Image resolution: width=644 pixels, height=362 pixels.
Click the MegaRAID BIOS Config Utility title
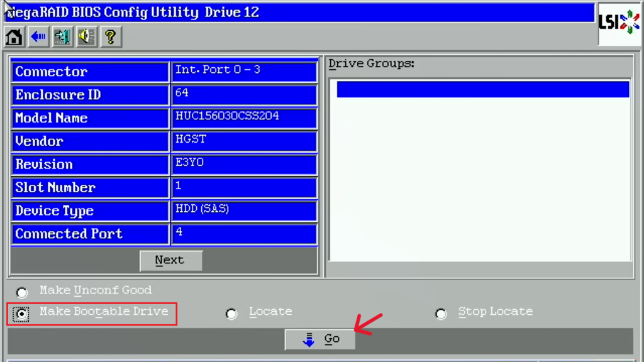pos(133,13)
